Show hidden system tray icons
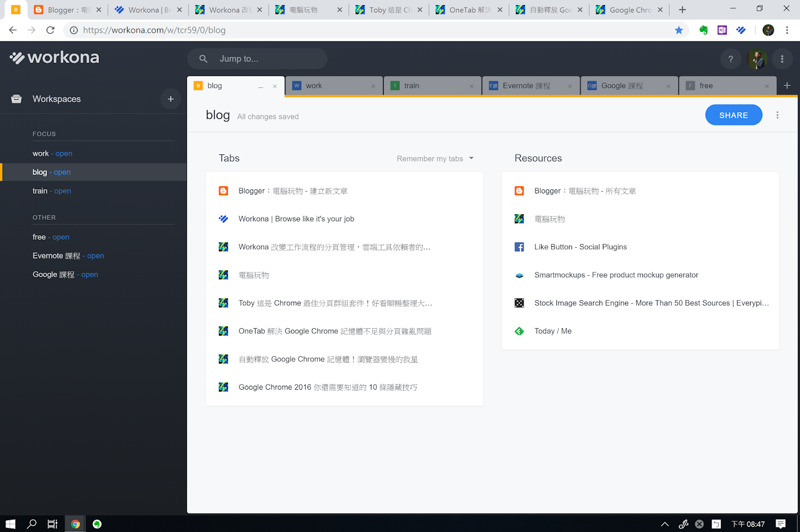Image resolution: width=800 pixels, height=532 pixels. tap(664, 524)
